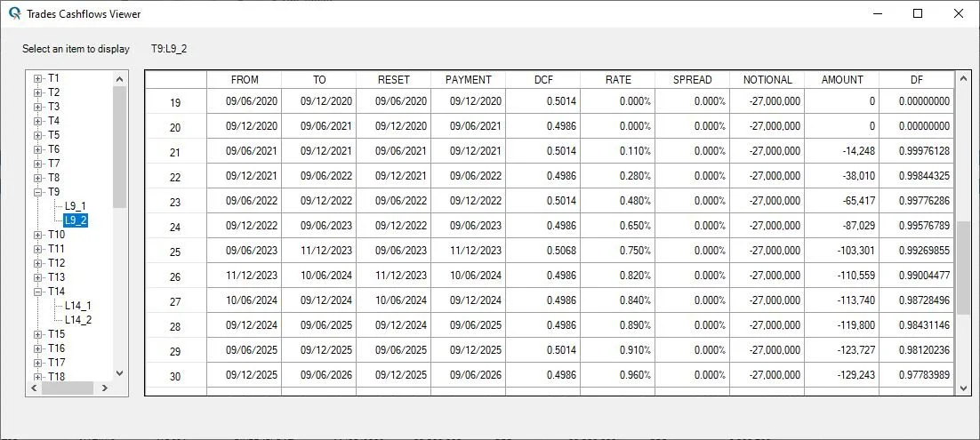Select the T18 tree label

[x=56, y=376]
